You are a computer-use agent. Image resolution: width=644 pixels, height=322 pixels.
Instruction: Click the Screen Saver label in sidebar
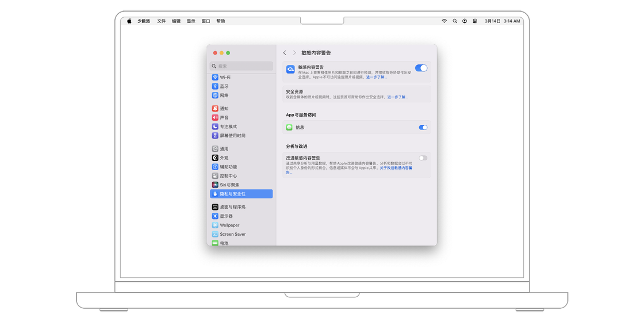click(232, 234)
